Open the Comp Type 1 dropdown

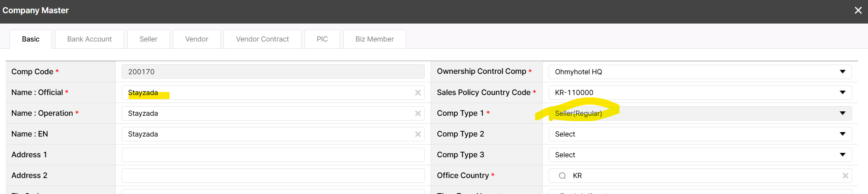pyautogui.click(x=842, y=113)
